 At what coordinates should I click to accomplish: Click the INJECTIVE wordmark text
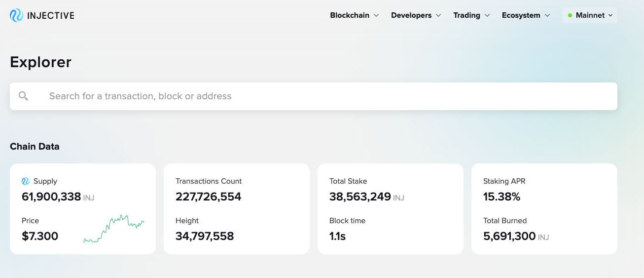coord(51,15)
